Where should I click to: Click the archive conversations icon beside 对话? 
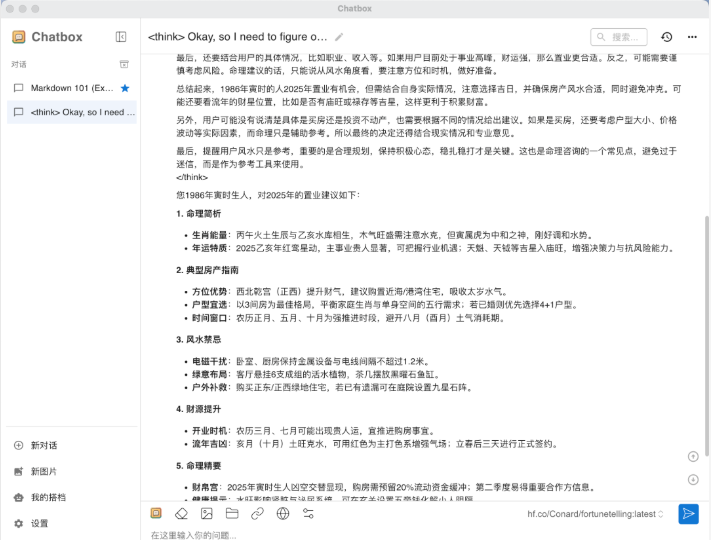coord(124,64)
